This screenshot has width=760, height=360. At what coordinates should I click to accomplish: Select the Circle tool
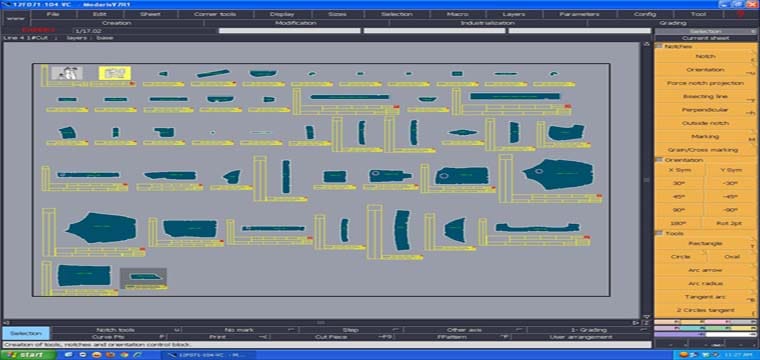point(680,257)
